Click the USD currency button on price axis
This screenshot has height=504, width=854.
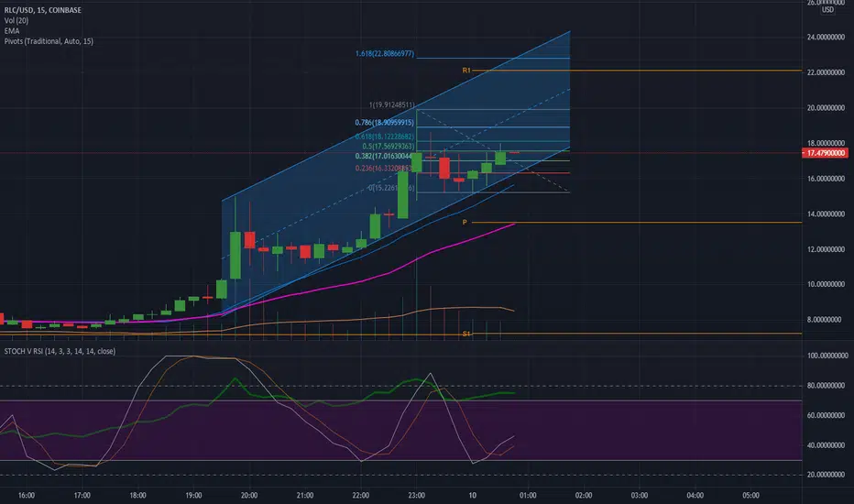[x=827, y=10]
